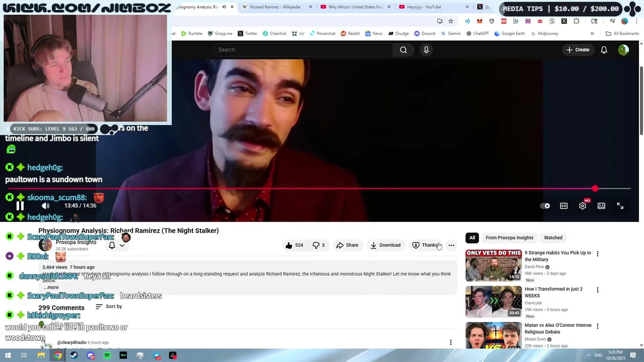Open the Google Earth bookmark

pyautogui.click(x=509, y=34)
